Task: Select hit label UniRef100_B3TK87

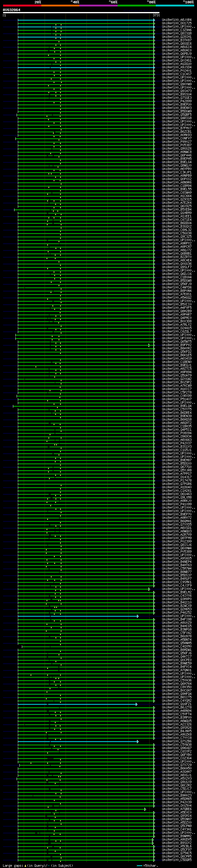Action: point(177,40)
